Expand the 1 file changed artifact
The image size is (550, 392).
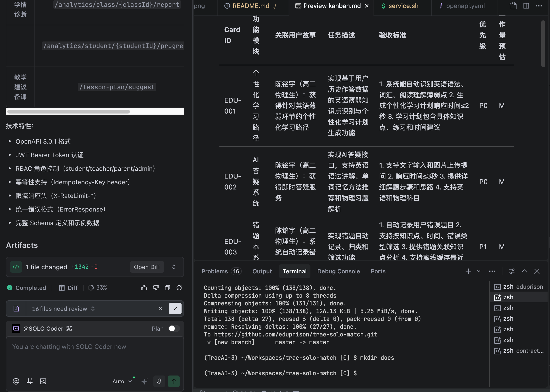click(x=174, y=267)
